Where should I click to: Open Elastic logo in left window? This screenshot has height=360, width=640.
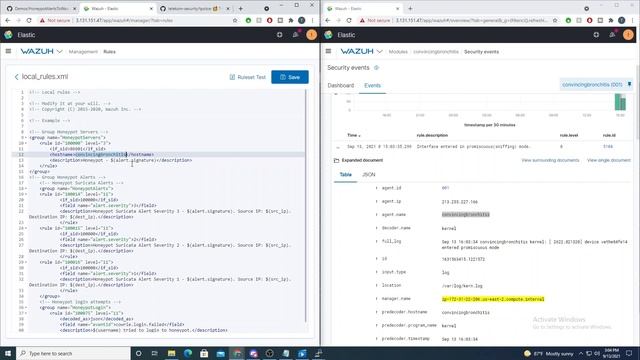coord(8,35)
